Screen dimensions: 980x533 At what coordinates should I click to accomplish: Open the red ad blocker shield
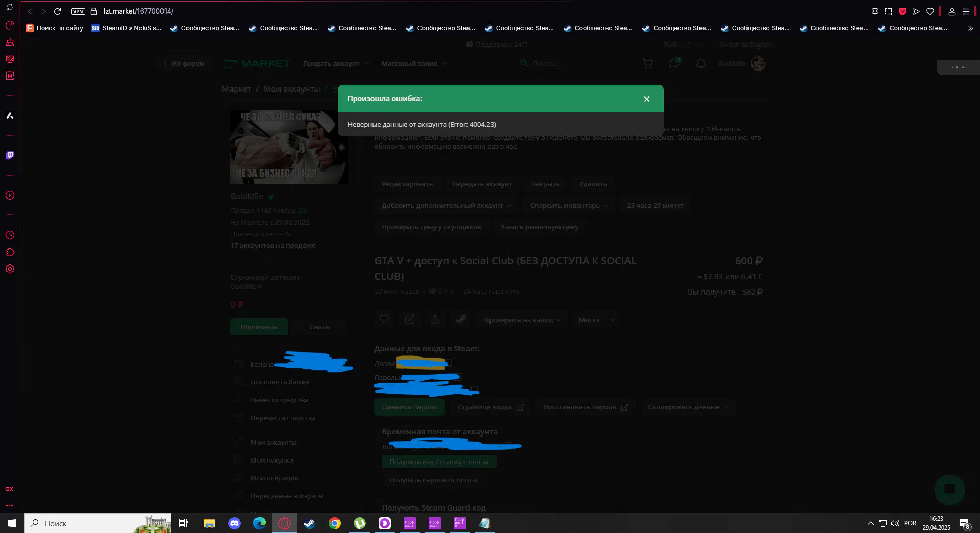(902, 11)
